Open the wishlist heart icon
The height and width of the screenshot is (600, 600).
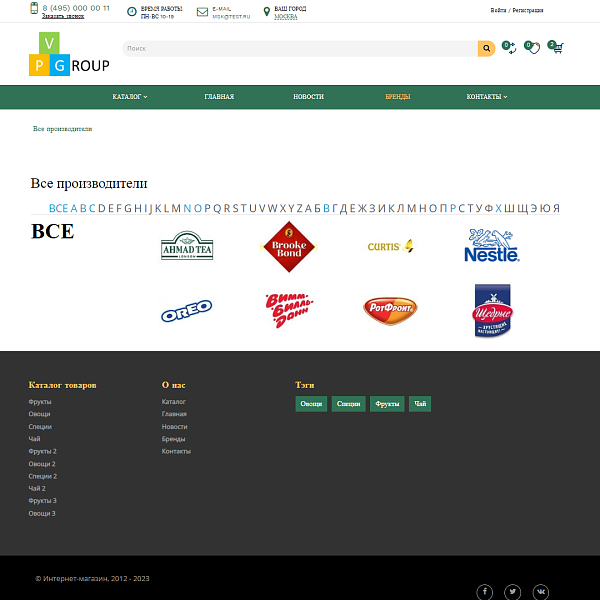533,47
